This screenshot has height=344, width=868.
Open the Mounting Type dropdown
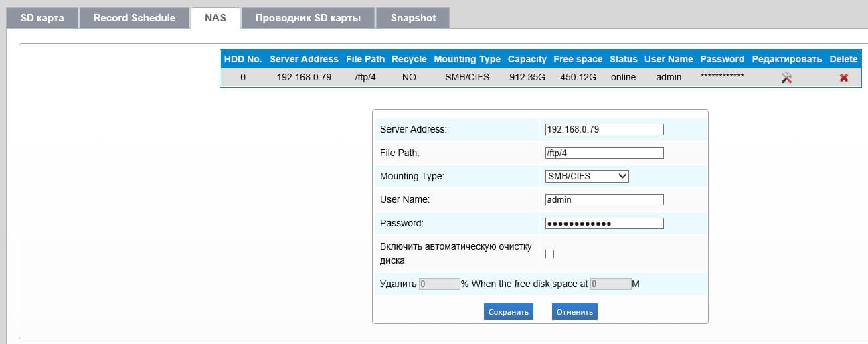coord(587,176)
